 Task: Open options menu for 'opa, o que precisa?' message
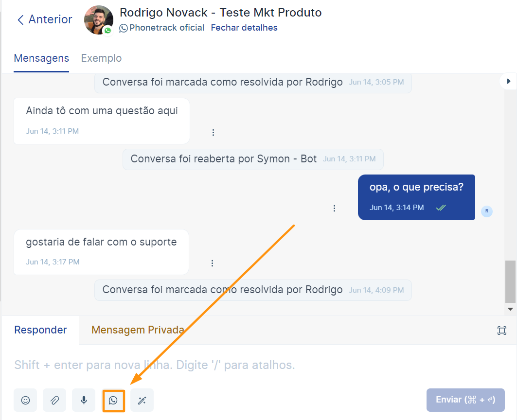334,208
